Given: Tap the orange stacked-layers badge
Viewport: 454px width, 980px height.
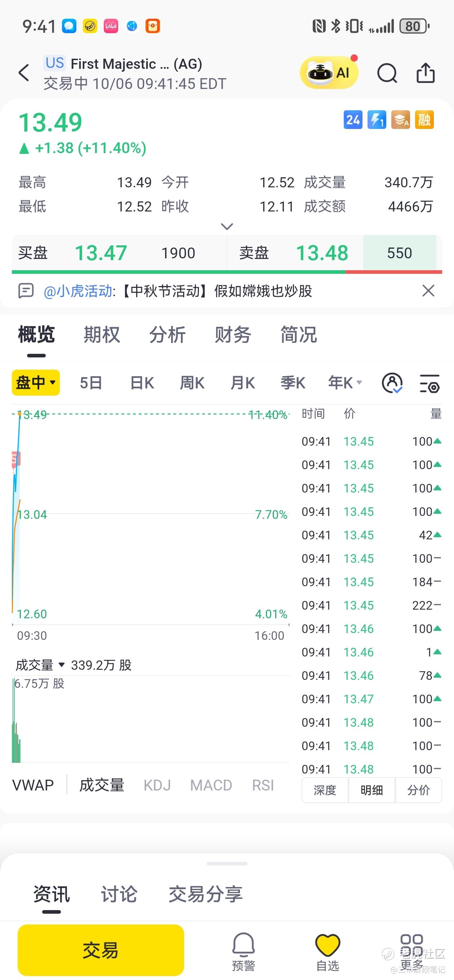Looking at the screenshot, I should tap(401, 120).
